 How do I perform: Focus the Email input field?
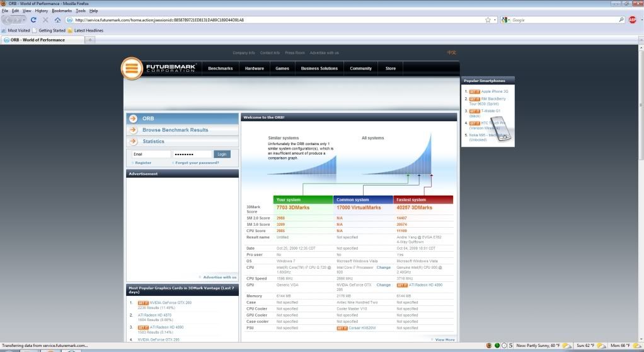152,154
